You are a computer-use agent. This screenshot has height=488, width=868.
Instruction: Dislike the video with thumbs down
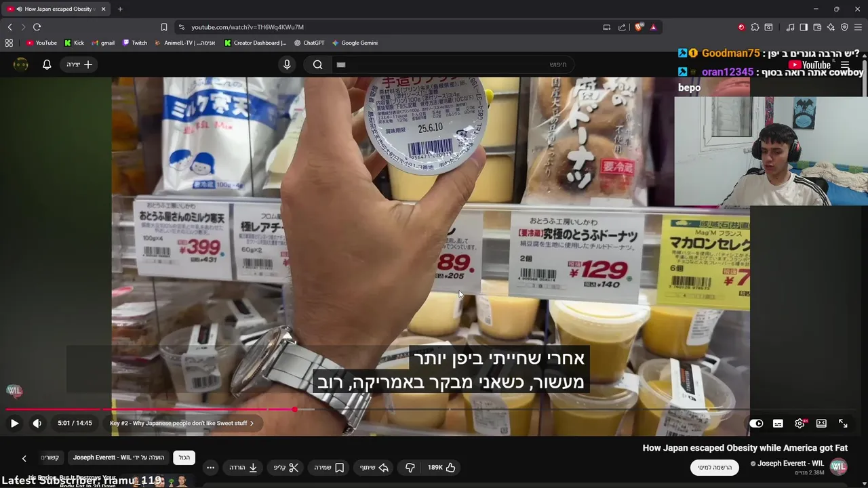point(410,468)
